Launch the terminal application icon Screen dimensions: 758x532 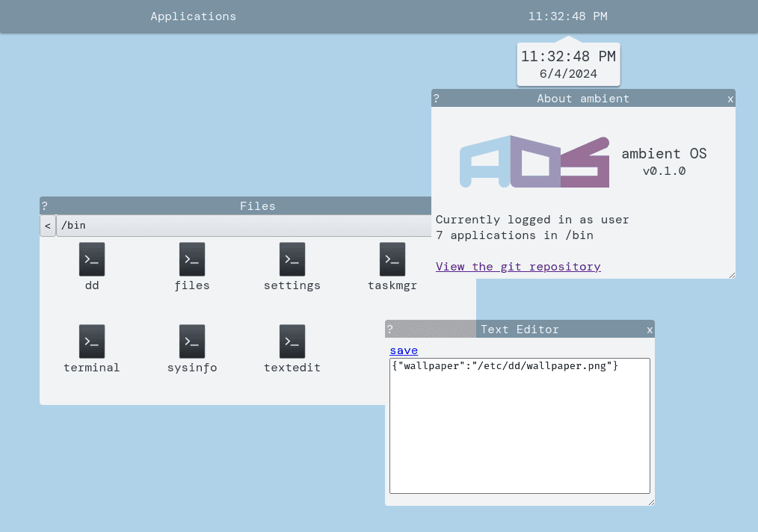[92, 341]
